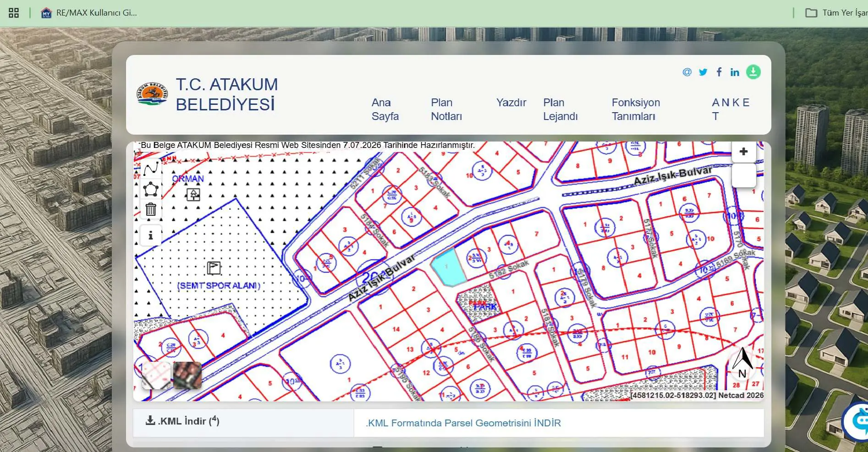Click the KML Formatında Parsel Geometrisini İNDİR link
Screen dimensions: 868x452
463,423
